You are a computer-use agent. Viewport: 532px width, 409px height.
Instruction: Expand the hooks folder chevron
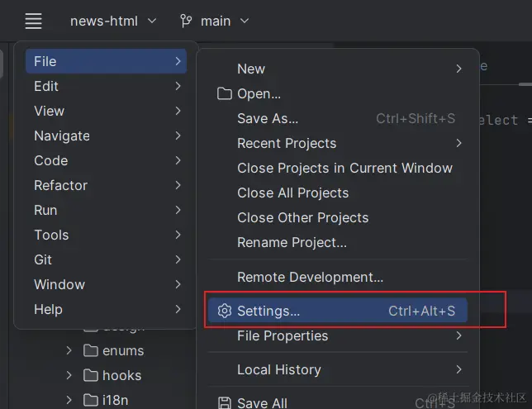69,375
